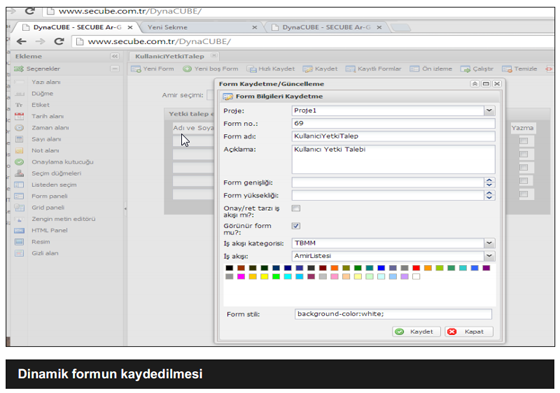
Task: Open the İş akışı AmirListesi dropdown
Action: (x=489, y=256)
